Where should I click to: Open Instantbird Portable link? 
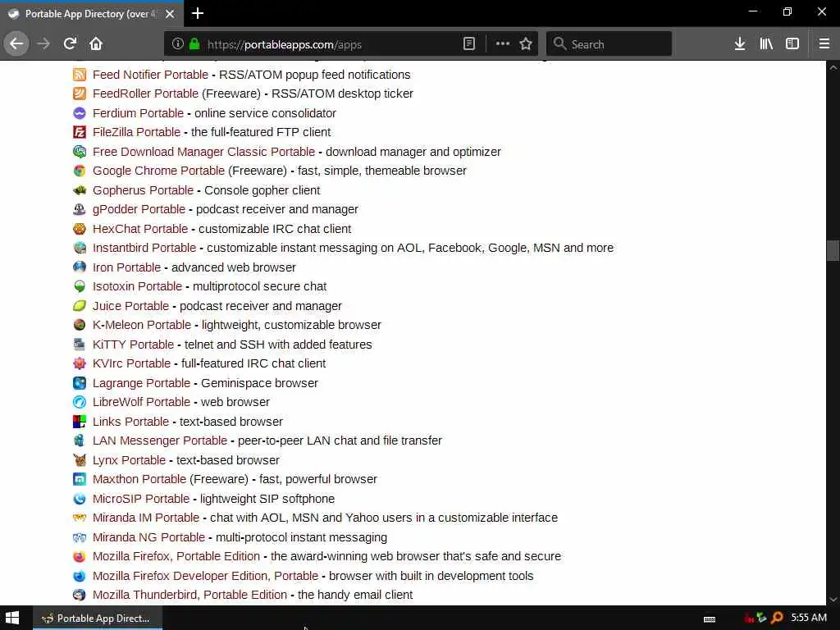[144, 248]
